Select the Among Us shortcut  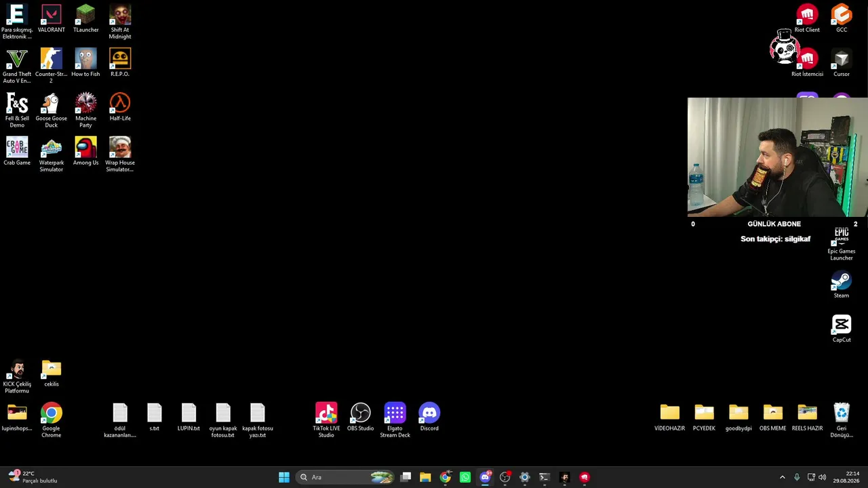coord(85,151)
